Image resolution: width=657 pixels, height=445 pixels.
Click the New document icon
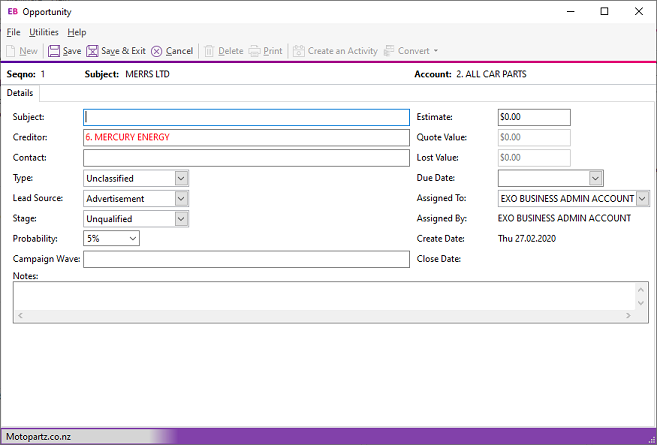[x=11, y=51]
